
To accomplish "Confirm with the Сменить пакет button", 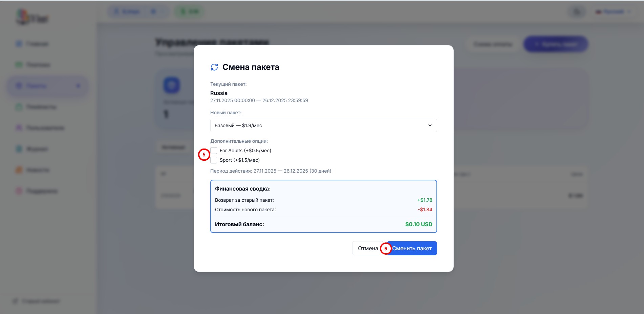I will tap(412, 248).
